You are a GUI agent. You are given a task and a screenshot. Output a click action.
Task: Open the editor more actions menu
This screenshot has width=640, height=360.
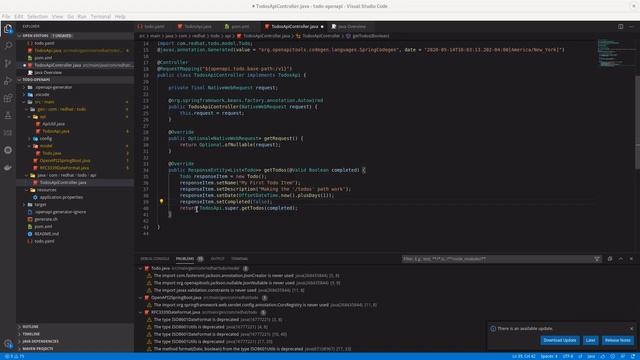[x=631, y=27]
